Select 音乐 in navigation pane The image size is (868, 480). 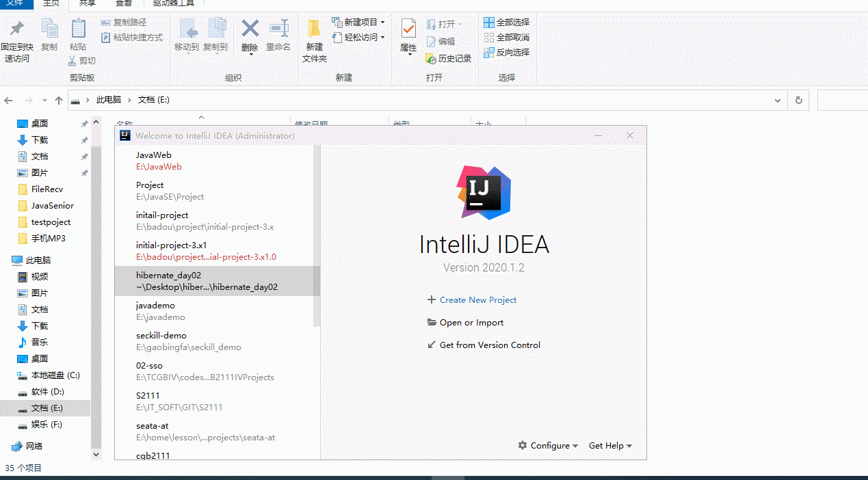point(40,343)
